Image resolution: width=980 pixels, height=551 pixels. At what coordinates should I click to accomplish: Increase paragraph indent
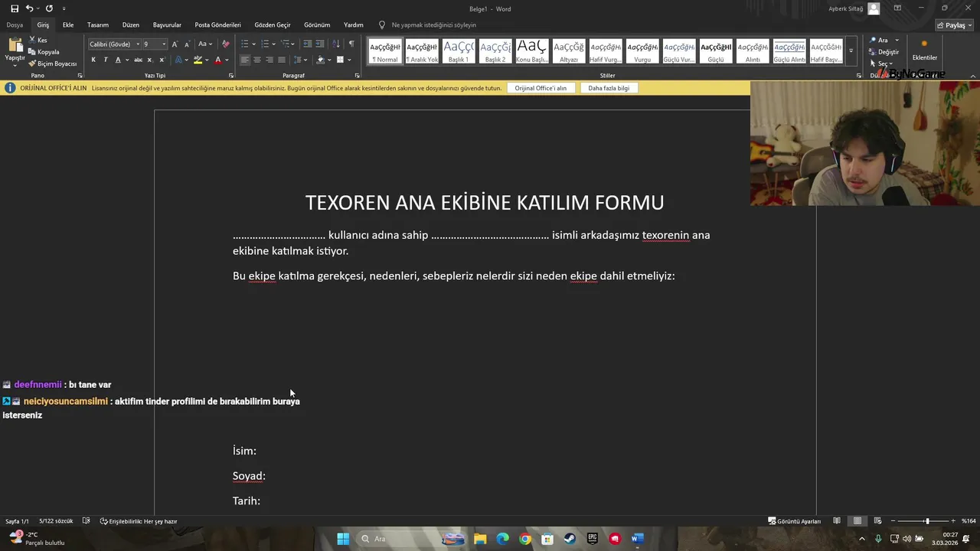[320, 44]
